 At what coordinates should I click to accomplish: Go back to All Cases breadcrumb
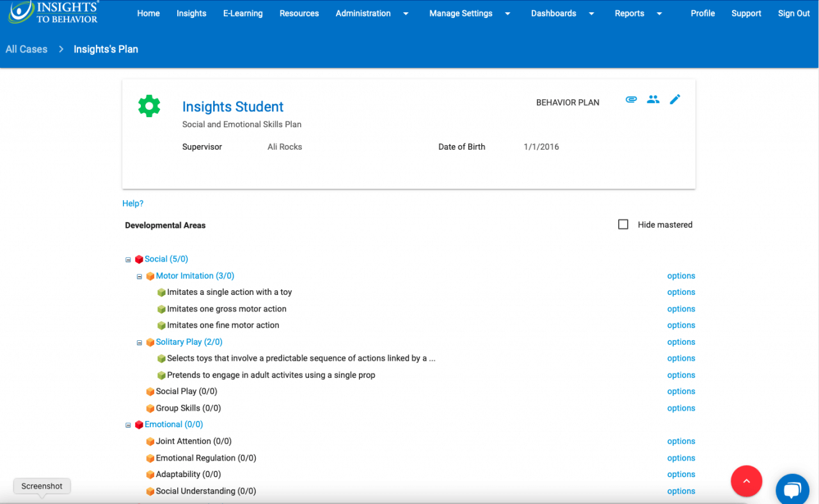[26, 49]
